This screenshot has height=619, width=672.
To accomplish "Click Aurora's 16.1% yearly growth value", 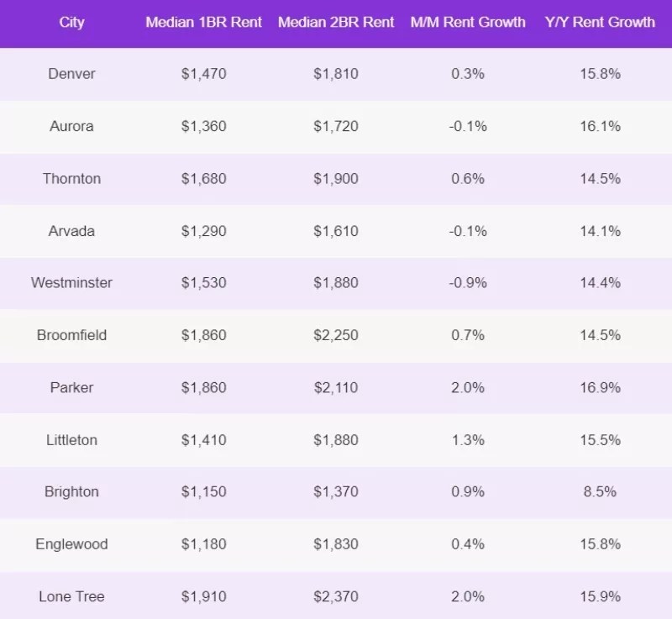I will pyautogui.click(x=600, y=126).
